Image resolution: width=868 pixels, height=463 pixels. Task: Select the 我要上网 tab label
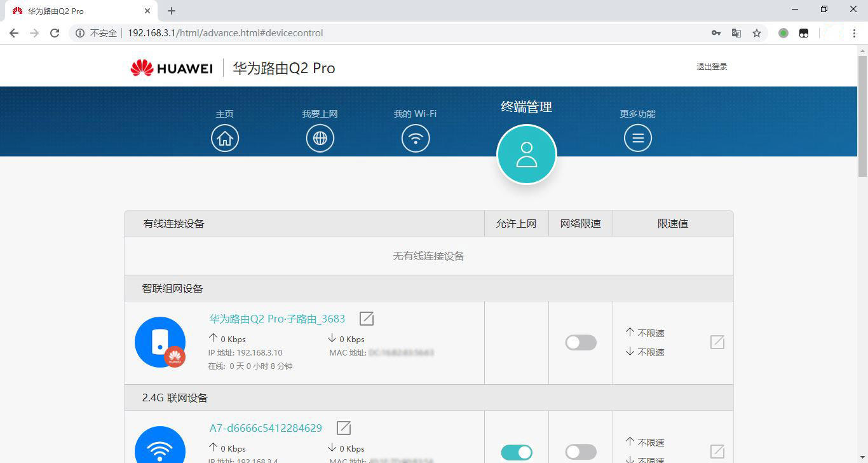[x=320, y=114]
